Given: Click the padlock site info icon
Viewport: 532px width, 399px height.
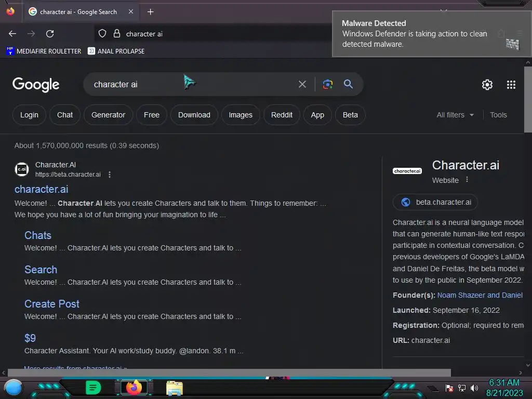Looking at the screenshot, I should point(117,34).
